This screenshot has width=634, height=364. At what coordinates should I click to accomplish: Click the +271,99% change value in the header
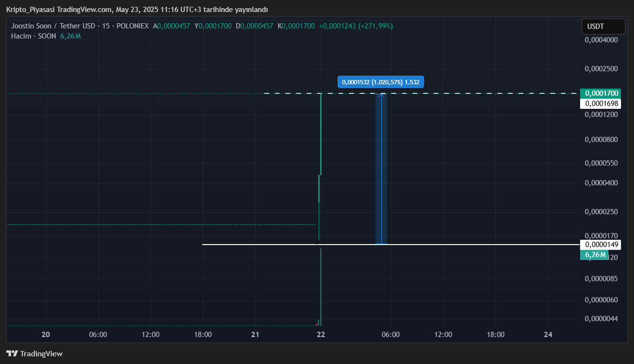375,26
